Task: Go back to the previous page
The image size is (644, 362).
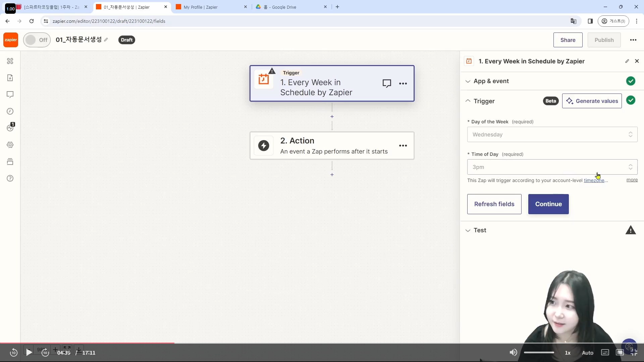Action: tap(7, 21)
